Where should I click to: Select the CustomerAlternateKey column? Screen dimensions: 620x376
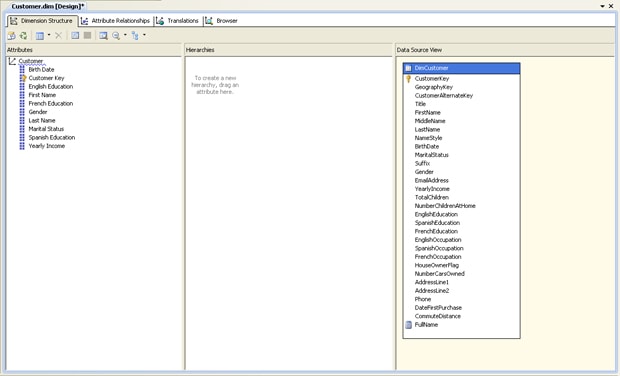pos(444,96)
